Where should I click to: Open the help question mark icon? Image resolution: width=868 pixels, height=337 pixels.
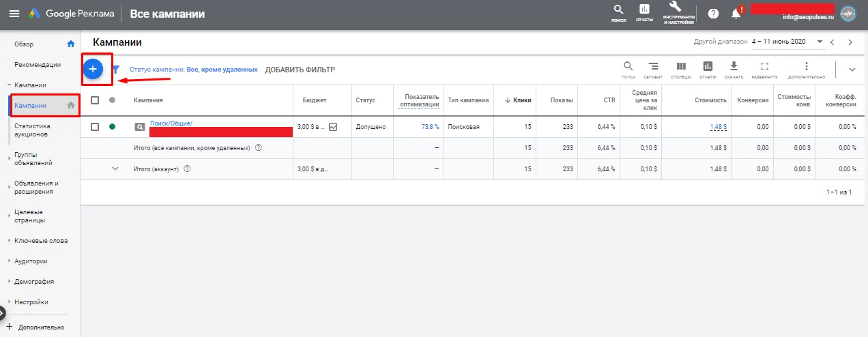pyautogui.click(x=713, y=14)
